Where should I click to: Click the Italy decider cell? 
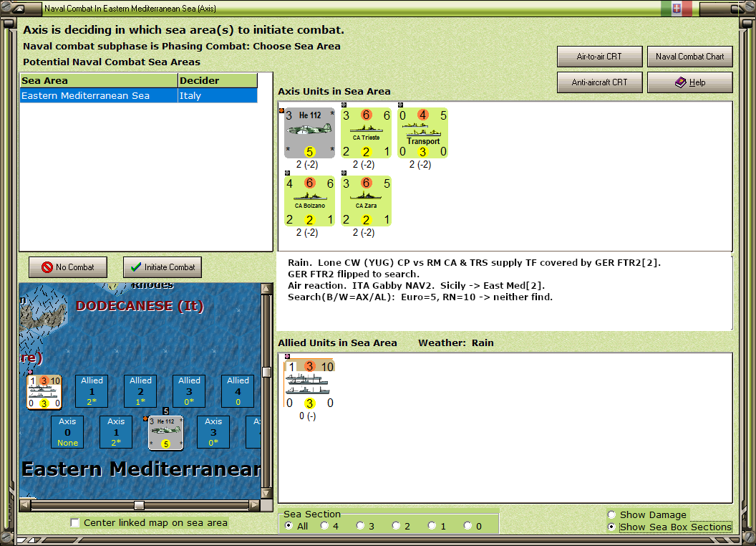click(x=218, y=95)
